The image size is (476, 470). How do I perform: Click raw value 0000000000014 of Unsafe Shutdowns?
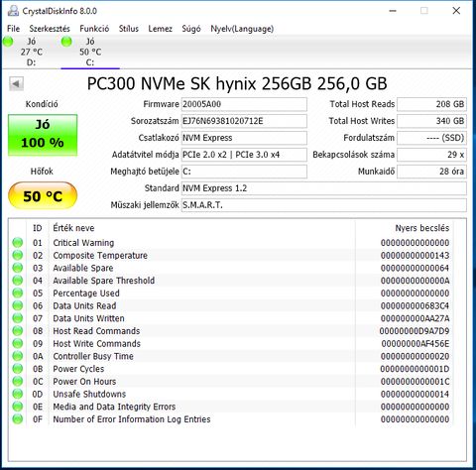pos(415,394)
